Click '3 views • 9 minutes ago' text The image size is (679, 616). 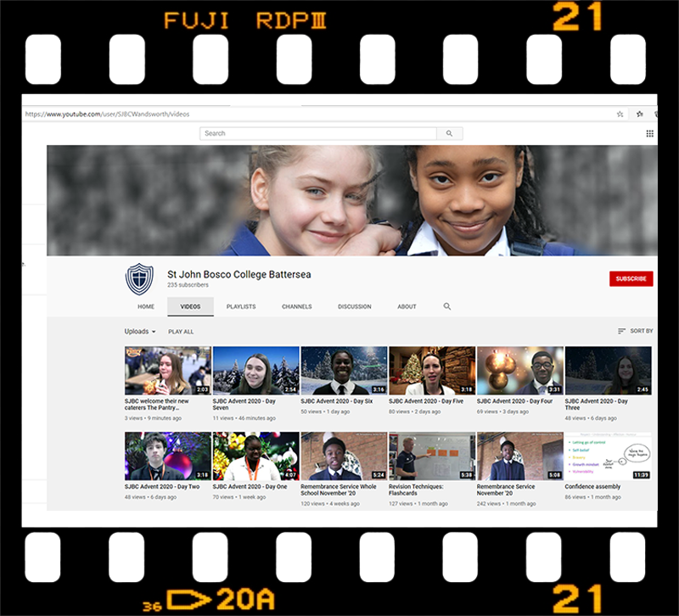[x=153, y=418]
